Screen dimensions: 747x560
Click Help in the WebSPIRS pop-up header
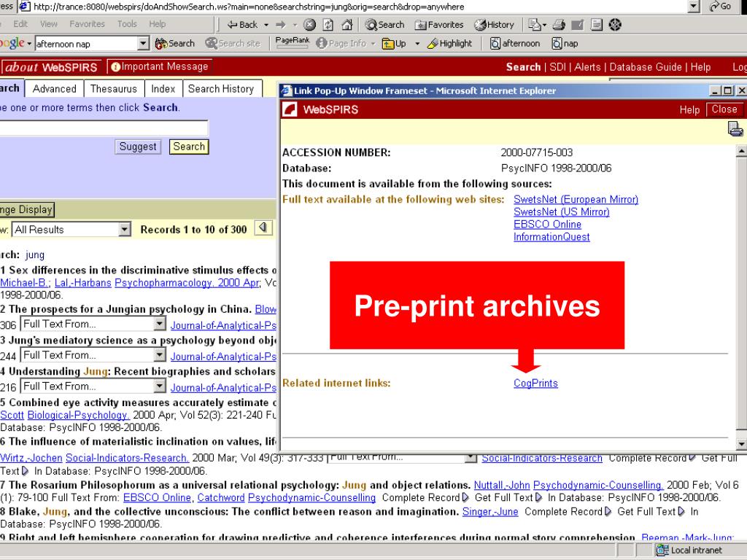coord(689,110)
